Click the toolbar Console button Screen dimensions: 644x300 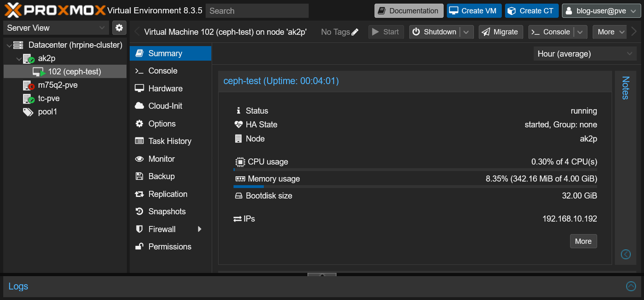[551, 32]
